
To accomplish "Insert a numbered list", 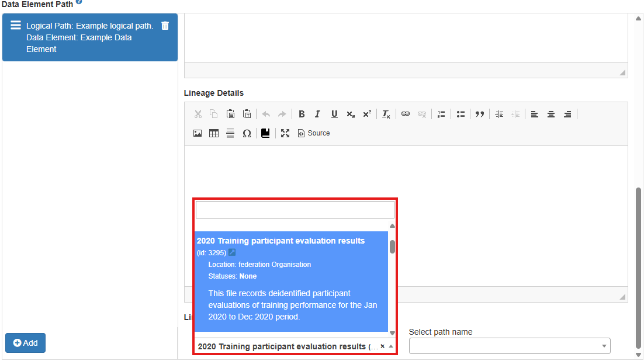I will [x=441, y=114].
